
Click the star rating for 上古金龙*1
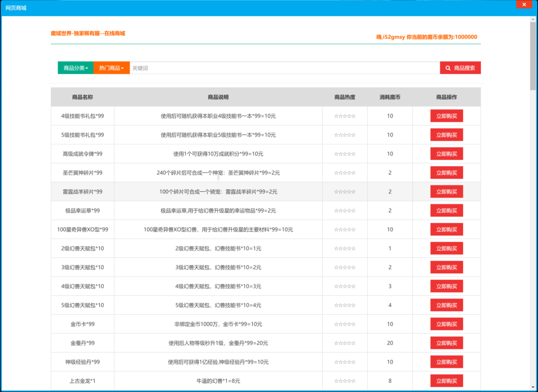click(345, 380)
